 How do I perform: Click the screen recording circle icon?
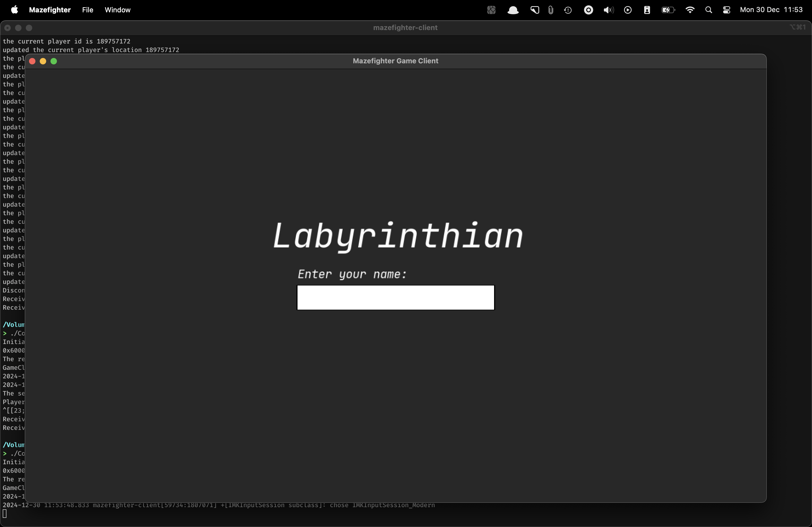point(589,10)
